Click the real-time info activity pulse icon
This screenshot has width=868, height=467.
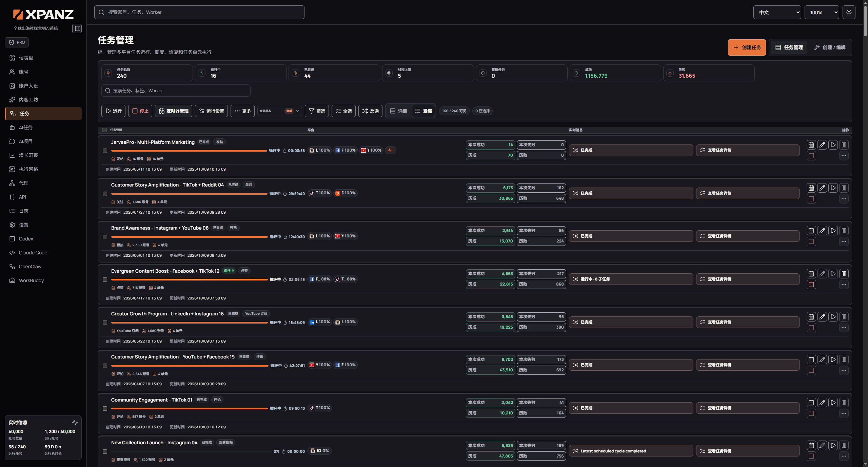[75, 423]
